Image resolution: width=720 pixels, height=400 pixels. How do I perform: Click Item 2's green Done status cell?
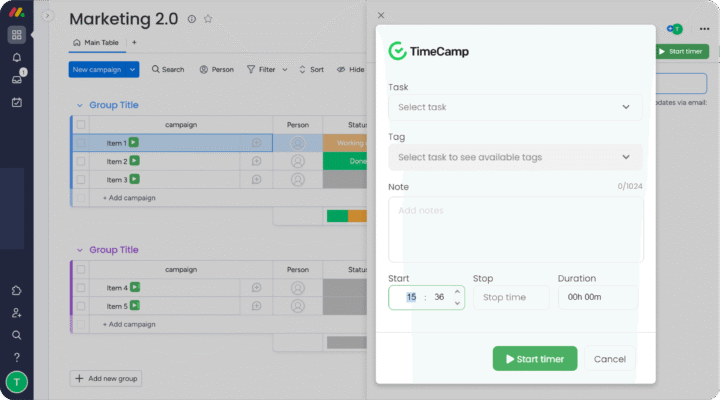345,161
